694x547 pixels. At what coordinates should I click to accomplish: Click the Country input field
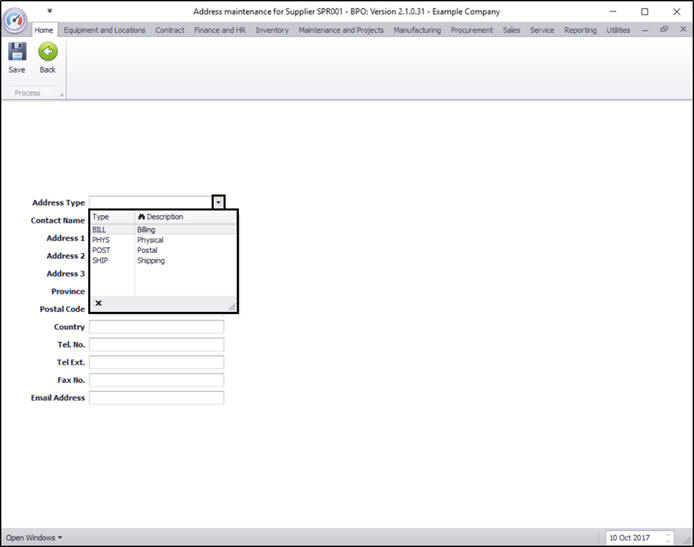click(157, 327)
